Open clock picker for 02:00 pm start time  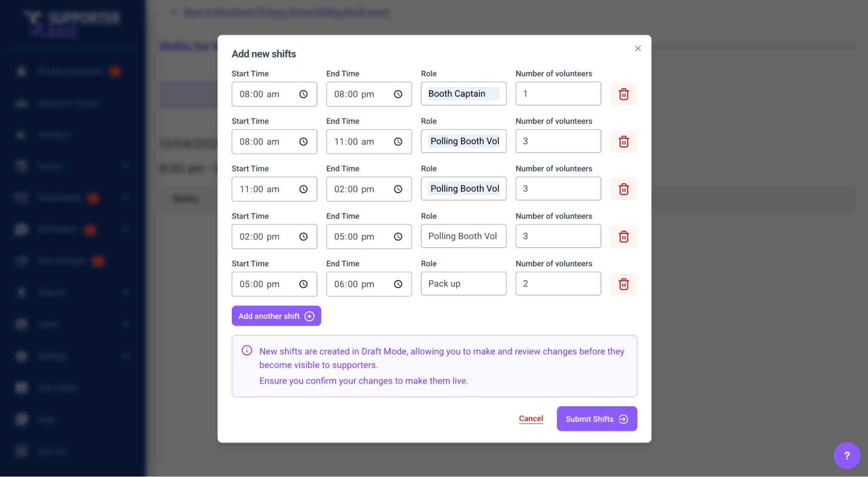[x=303, y=237]
